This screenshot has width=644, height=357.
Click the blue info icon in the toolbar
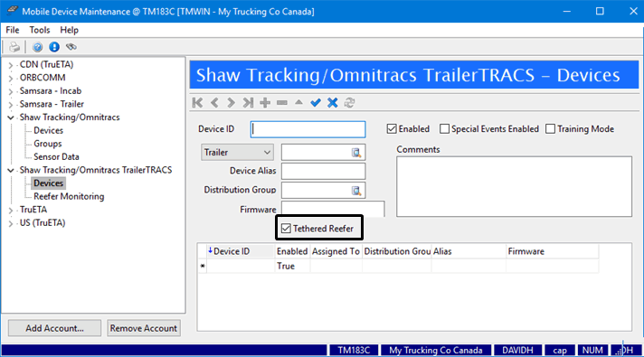click(54, 47)
